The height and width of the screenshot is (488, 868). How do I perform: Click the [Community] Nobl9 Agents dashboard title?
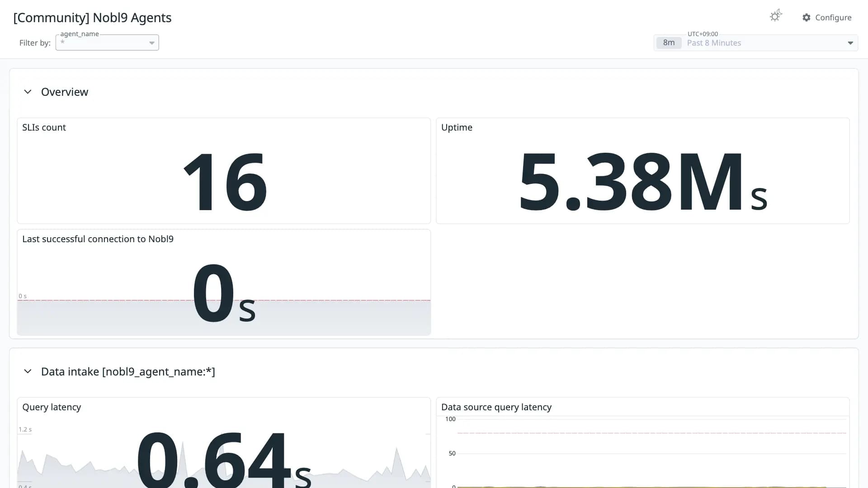coord(92,18)
